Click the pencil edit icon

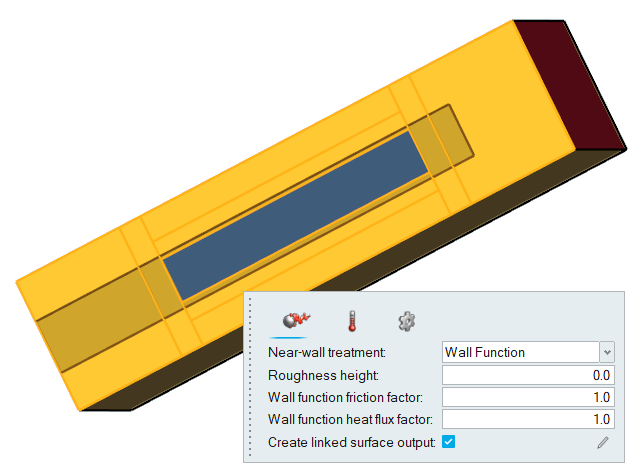(603, 442)
